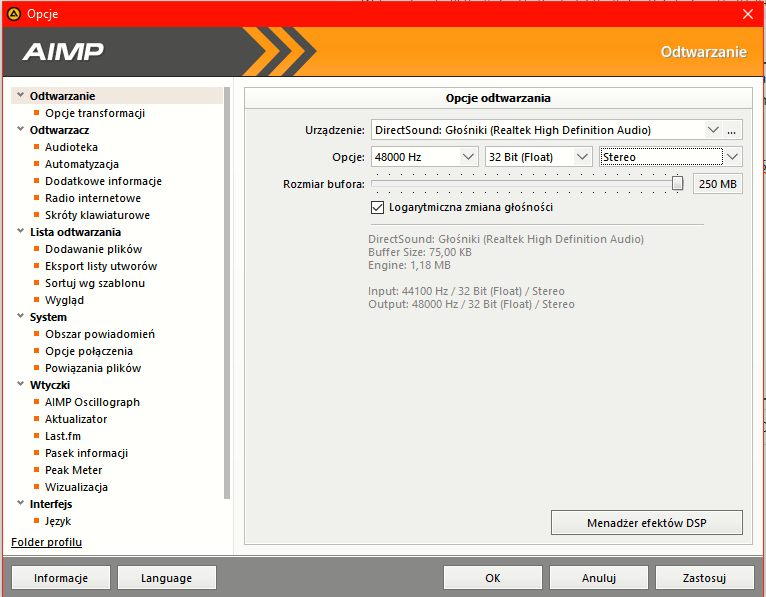This screenshot has height=597, width=766.
Task: Open the Audioteka settings page
Action: (71, 147)
